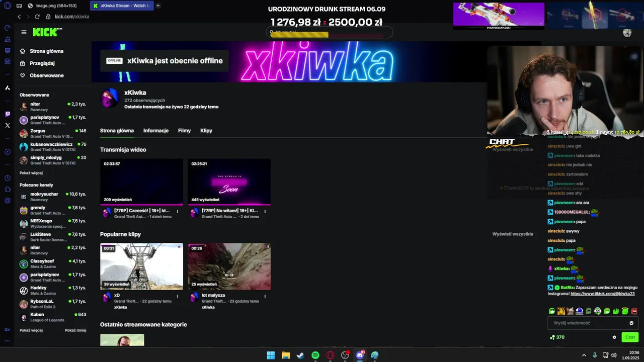Click the browser reload button
644x362 pixels.
[37, 17]
